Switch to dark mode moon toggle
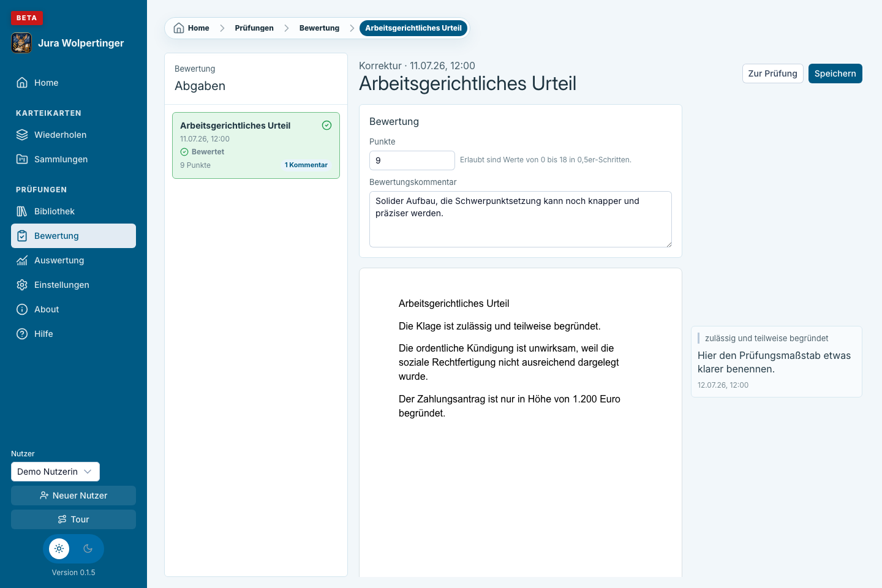Viewport: 882px width, 588px height. (x=88, y=549)
